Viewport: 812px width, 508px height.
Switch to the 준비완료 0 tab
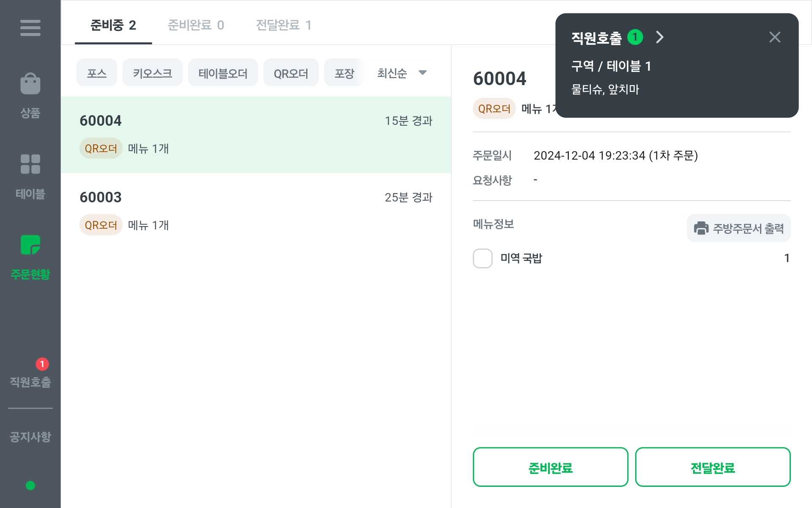(x=196, y=25)
